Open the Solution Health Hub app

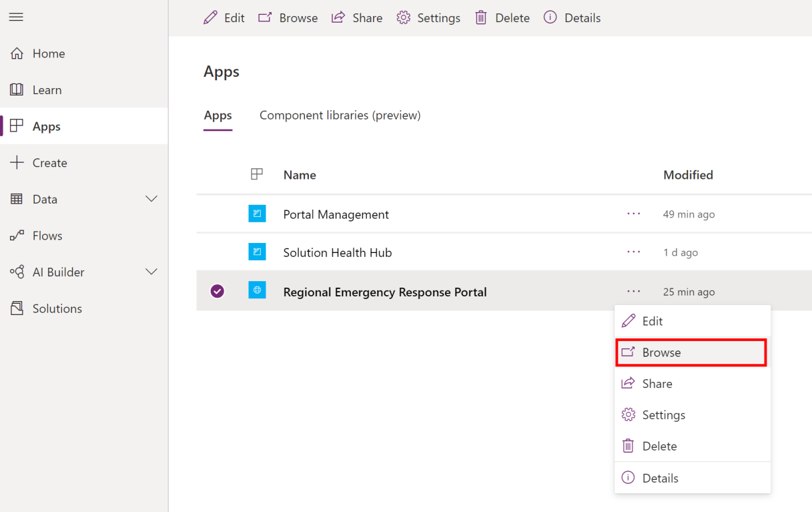[338, 252]
